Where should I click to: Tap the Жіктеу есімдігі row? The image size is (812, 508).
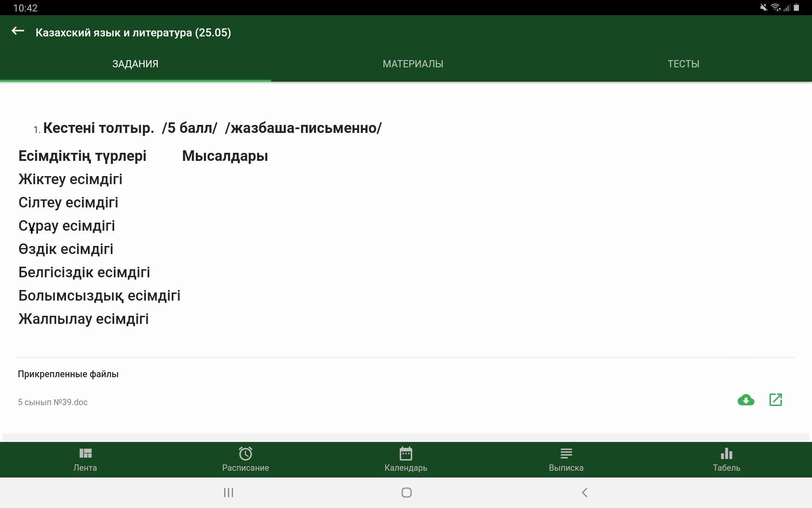pyautogui.click(x=70, y=179)
